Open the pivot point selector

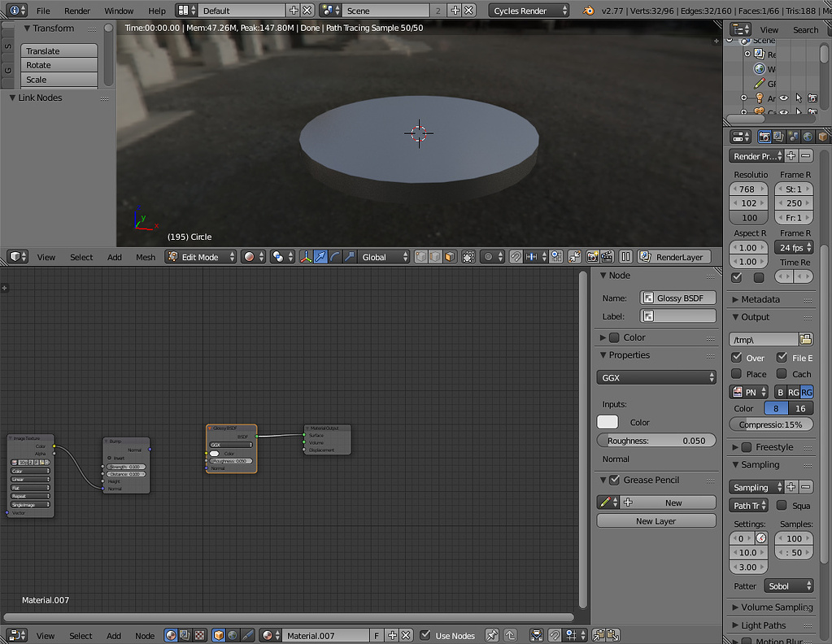tap(281, 257)
